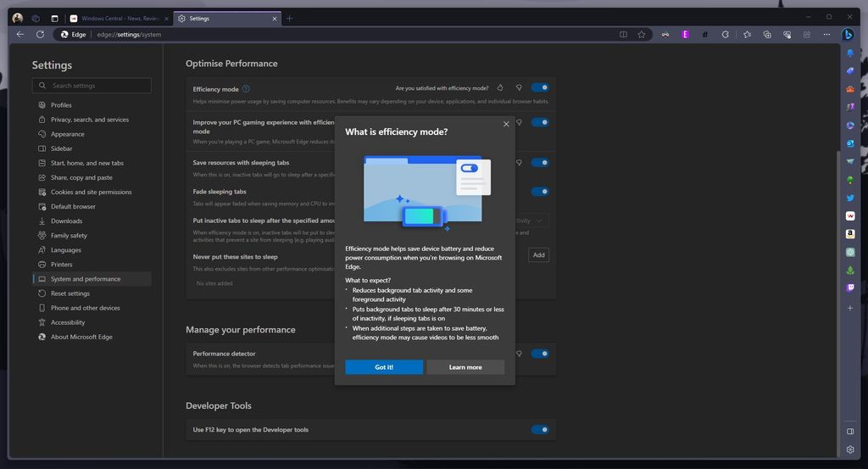Open Bing Copilot sidebar button

click(x=848, y=34)
